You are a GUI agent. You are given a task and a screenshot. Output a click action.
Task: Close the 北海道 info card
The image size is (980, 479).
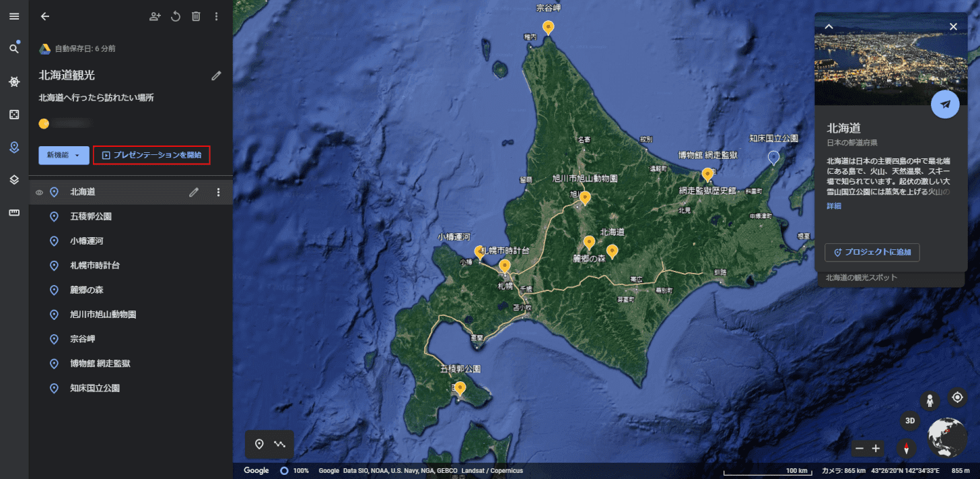[953, 26]
